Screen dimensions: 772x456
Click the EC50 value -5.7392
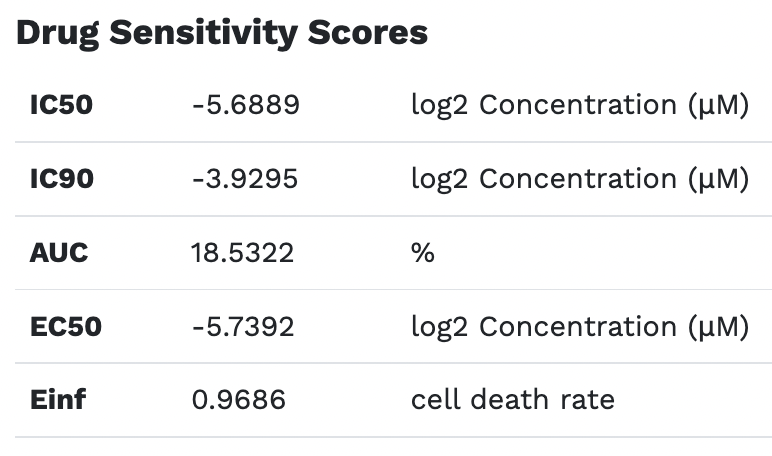click(245, 327)
